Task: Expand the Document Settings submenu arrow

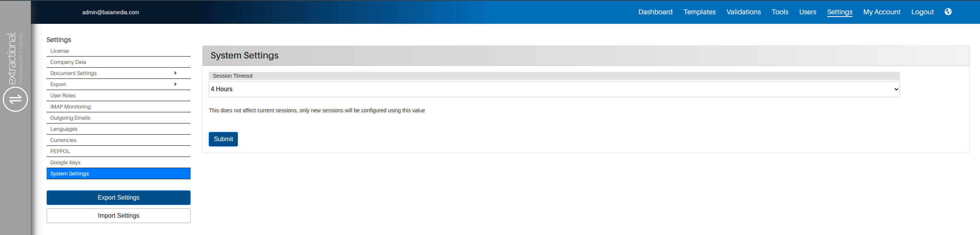Action: point(176,73)
